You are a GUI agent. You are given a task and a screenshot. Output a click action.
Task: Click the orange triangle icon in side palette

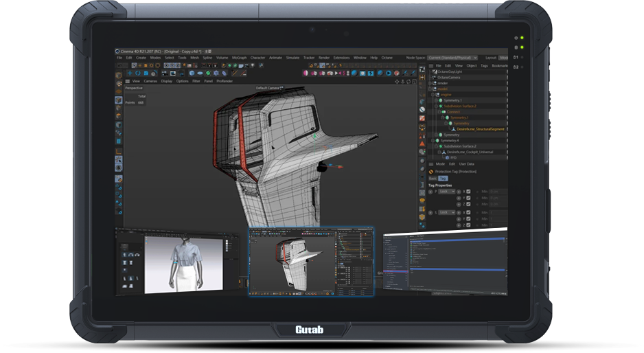[422, 144]
